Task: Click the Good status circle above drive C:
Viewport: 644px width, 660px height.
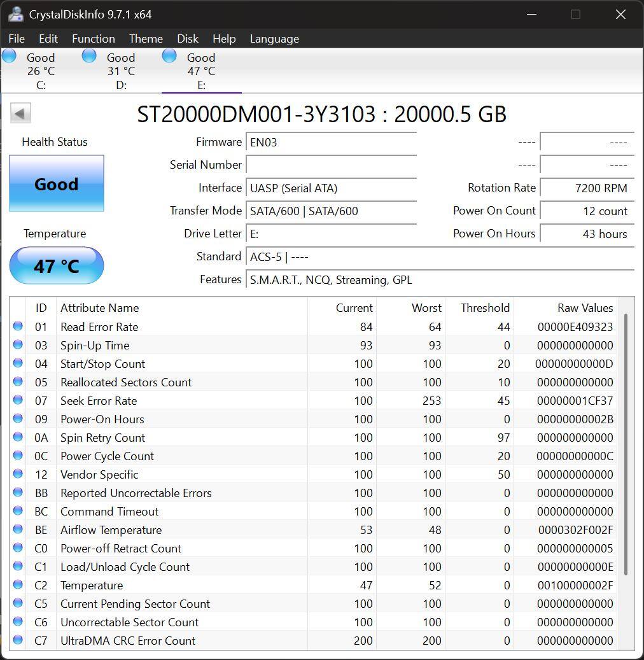Action: coord(9,56)
